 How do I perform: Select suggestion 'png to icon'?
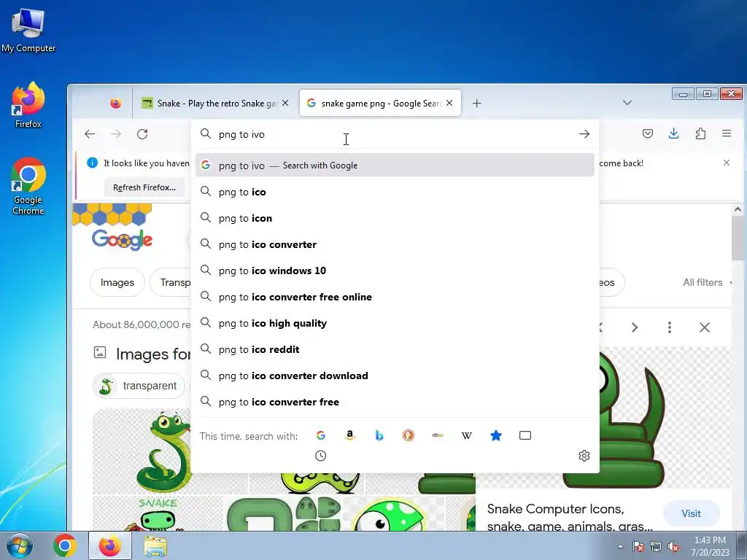pyautogui.click(x=395, y=218)
